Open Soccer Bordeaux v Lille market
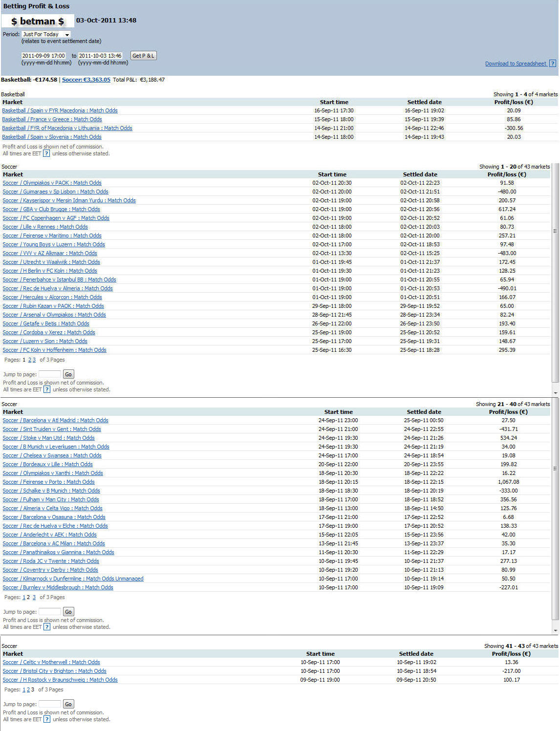 click(x=47, y=464)
